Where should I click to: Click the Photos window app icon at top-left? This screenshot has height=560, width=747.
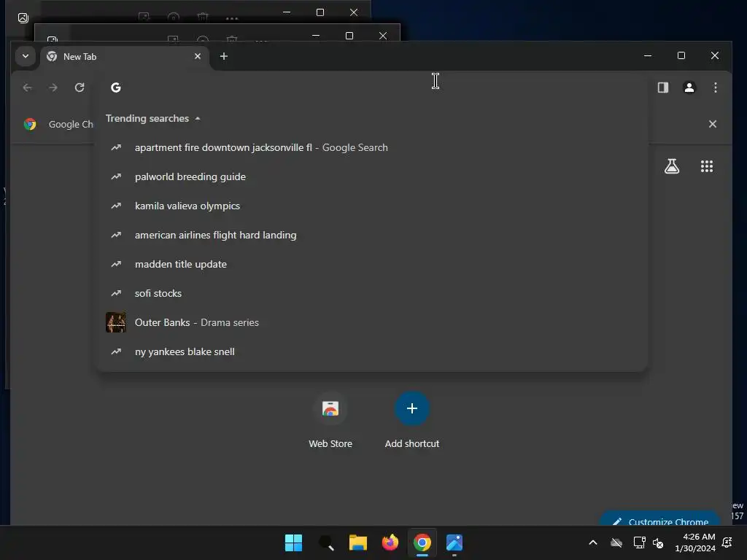click(23, 18)
